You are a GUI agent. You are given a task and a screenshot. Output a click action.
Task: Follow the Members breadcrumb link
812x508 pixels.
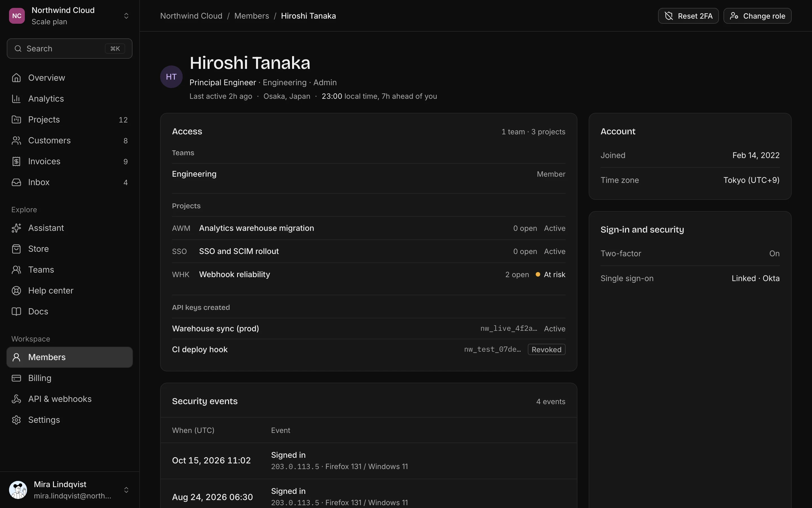click(x=252, y=16)
